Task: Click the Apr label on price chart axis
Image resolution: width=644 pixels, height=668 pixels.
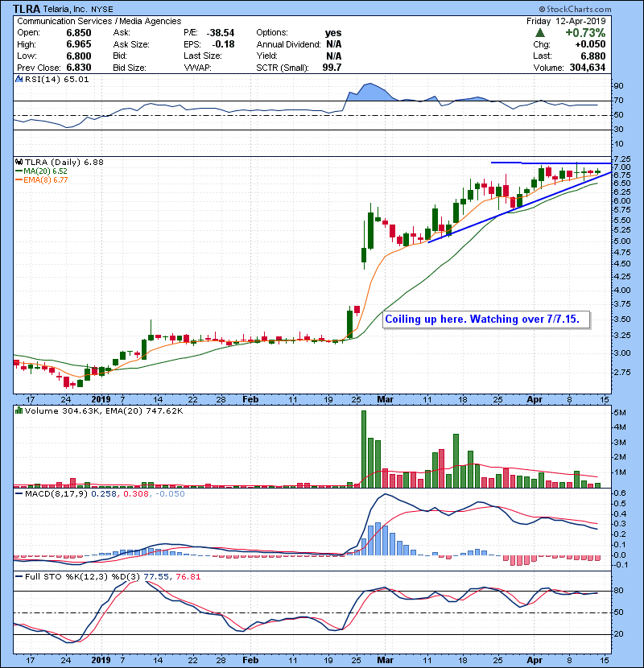Action: (535, 400)
